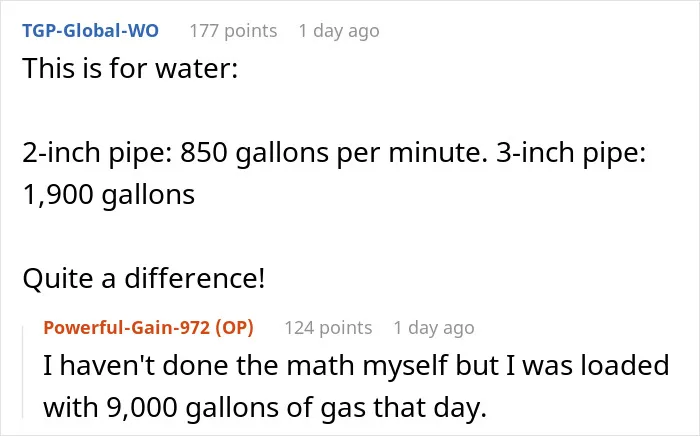
Task: Click the "This is for water:" line
Action: 130,69
